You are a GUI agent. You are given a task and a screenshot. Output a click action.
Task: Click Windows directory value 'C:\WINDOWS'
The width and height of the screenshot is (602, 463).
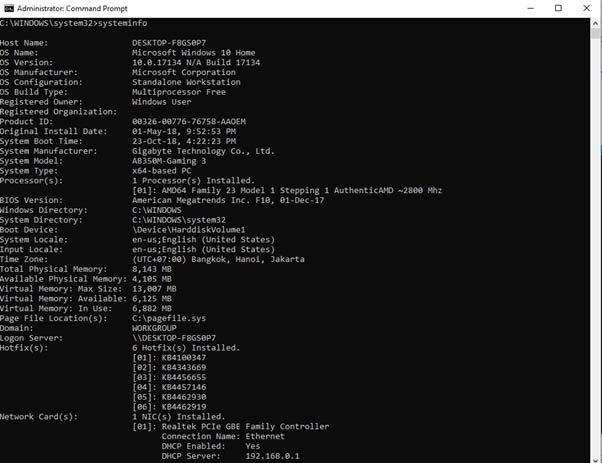click(x=157, y=210)
